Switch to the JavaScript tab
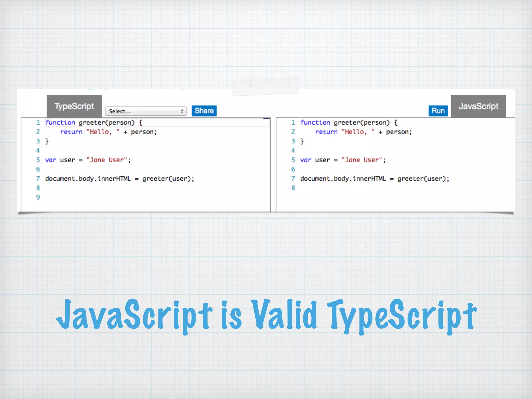Viewport: 532px width, 399px height. pyautogui.click(x=478, y=106)
